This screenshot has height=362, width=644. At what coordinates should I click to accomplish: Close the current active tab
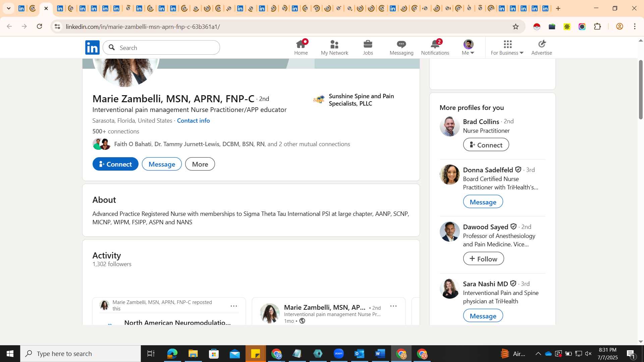coord(46,8)
